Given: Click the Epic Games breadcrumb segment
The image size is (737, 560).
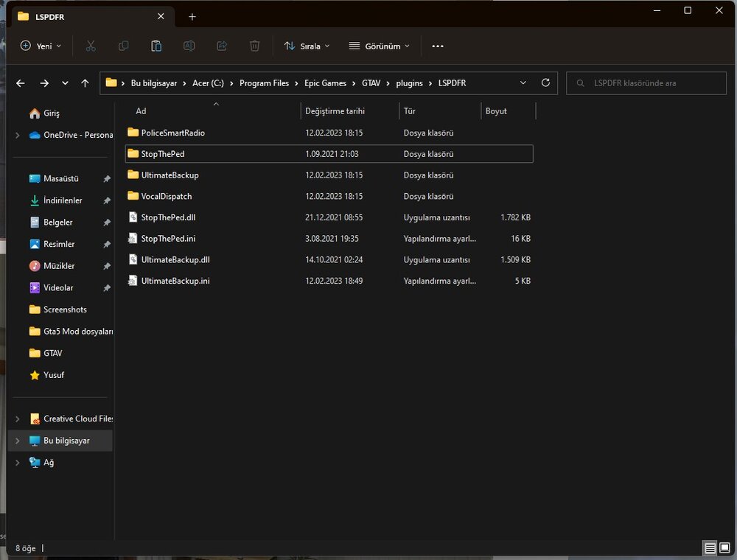Looking at the screenshot, I should pos(325,83).
